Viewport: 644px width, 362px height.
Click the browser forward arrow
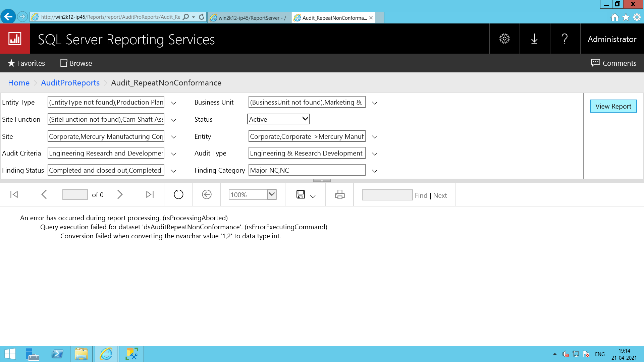click(x=22, y=16)
